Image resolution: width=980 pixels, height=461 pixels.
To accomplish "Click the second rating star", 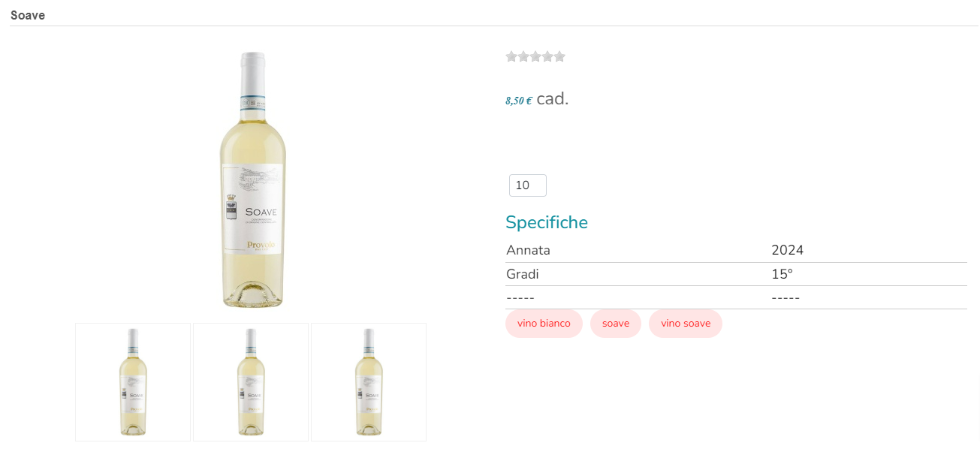I will click(523, 56).
